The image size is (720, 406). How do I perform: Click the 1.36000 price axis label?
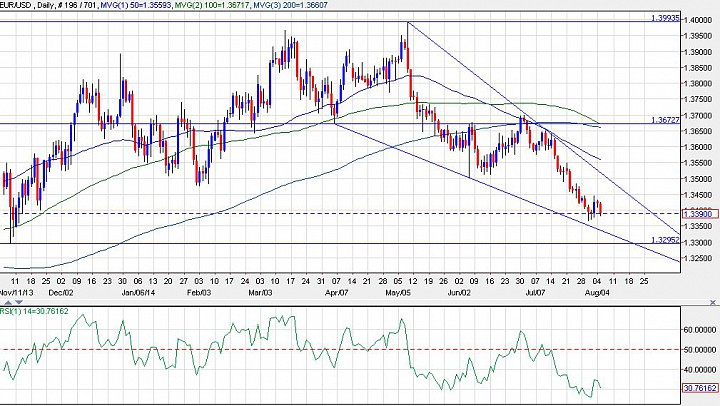[x=699, y=147]
